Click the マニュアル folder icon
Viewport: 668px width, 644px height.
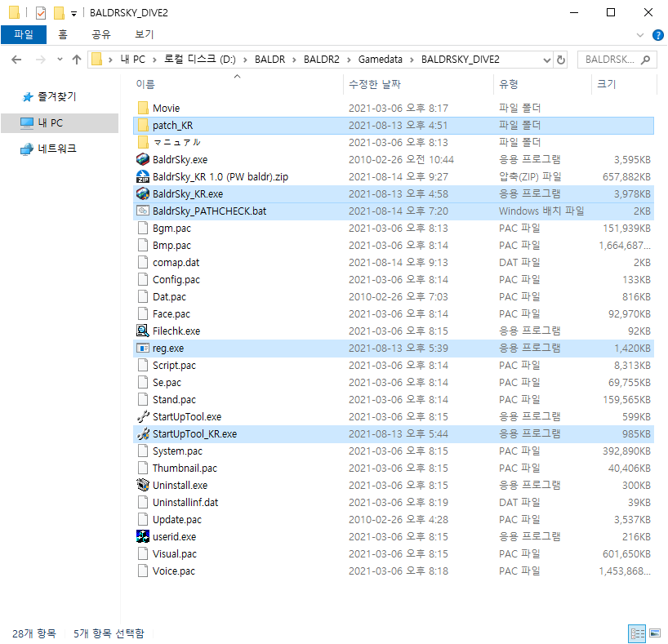click(x=143, y=142)
